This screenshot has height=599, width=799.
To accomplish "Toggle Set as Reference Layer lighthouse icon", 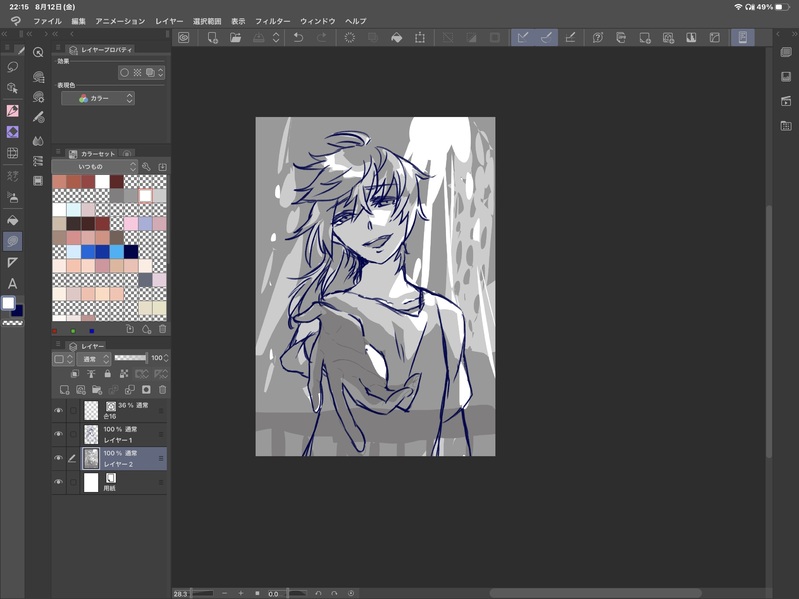I will click(x=91, y=374).
